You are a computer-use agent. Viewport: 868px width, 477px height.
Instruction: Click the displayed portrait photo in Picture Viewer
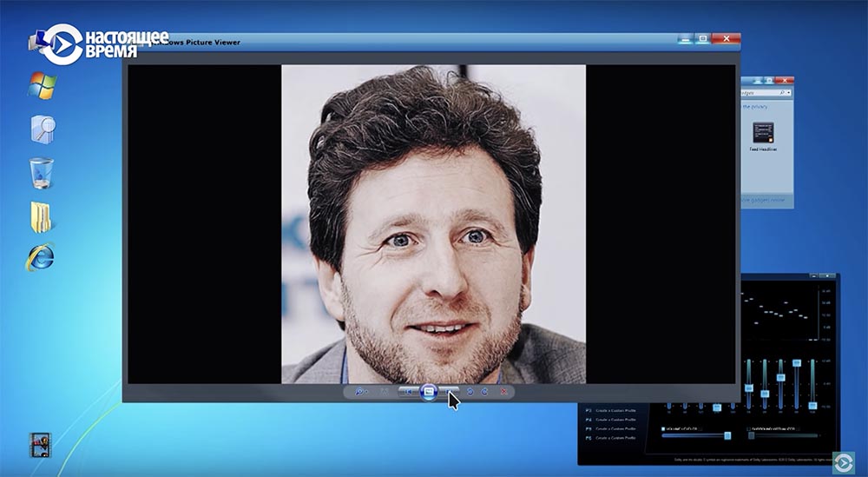(433, 224)
